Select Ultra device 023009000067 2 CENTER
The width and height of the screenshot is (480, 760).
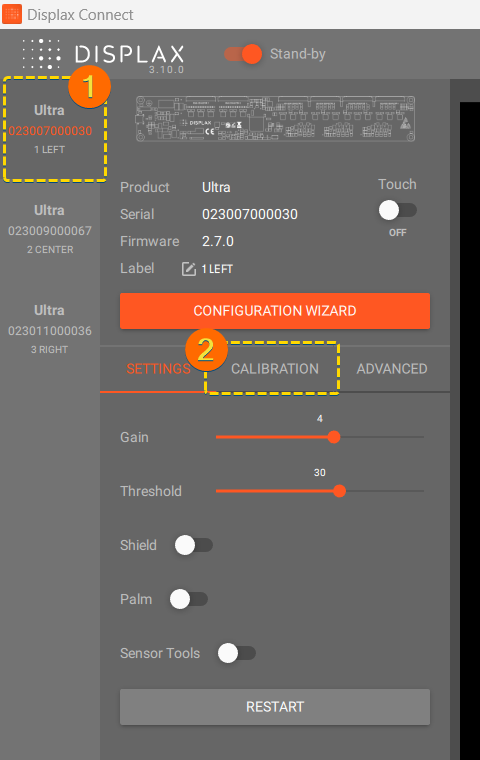[x=50, y=229]
